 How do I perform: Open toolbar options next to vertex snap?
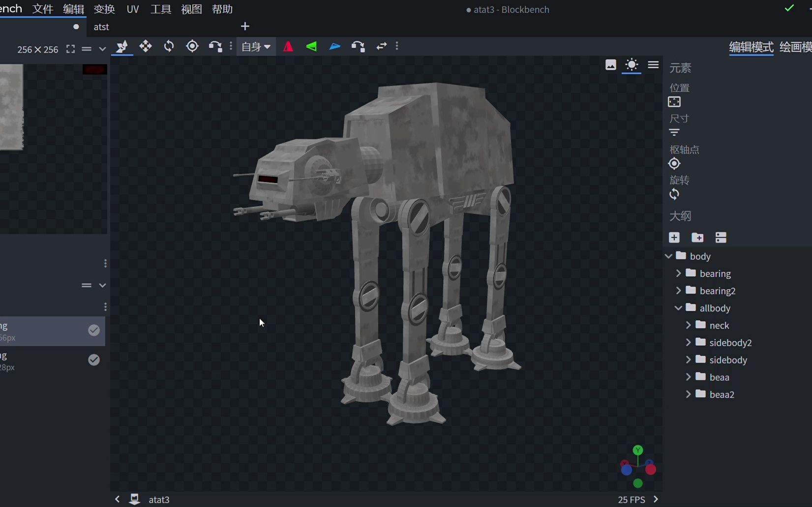tap(231, 47)
